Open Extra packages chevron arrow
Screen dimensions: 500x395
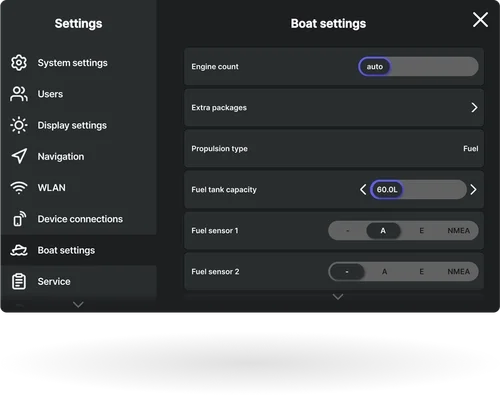coord(474,107)
